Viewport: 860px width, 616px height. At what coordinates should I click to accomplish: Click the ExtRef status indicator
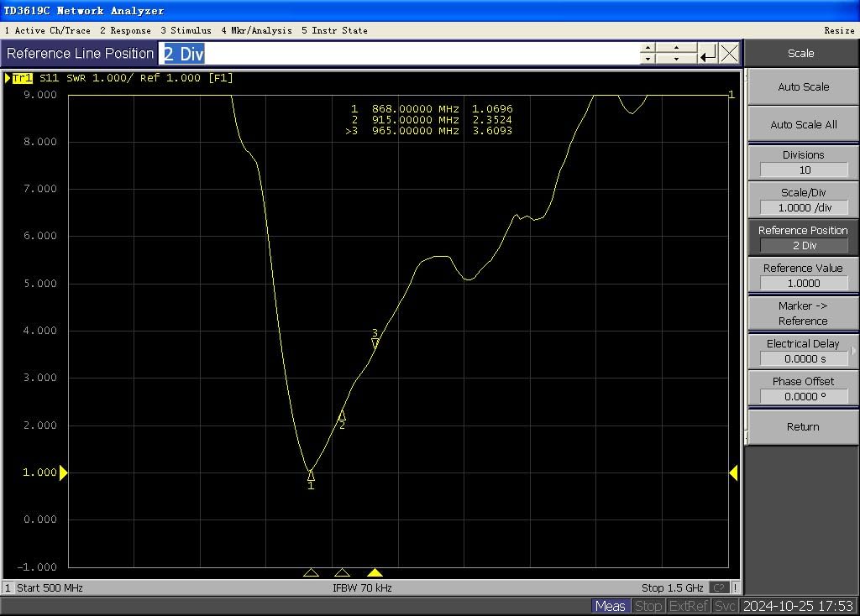688,606
